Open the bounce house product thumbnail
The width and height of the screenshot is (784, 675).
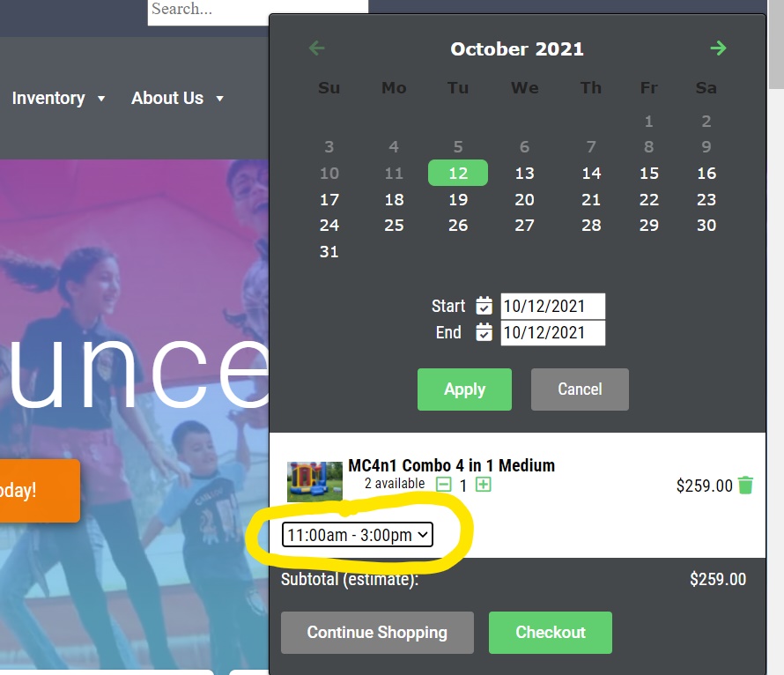click(314, 481)
